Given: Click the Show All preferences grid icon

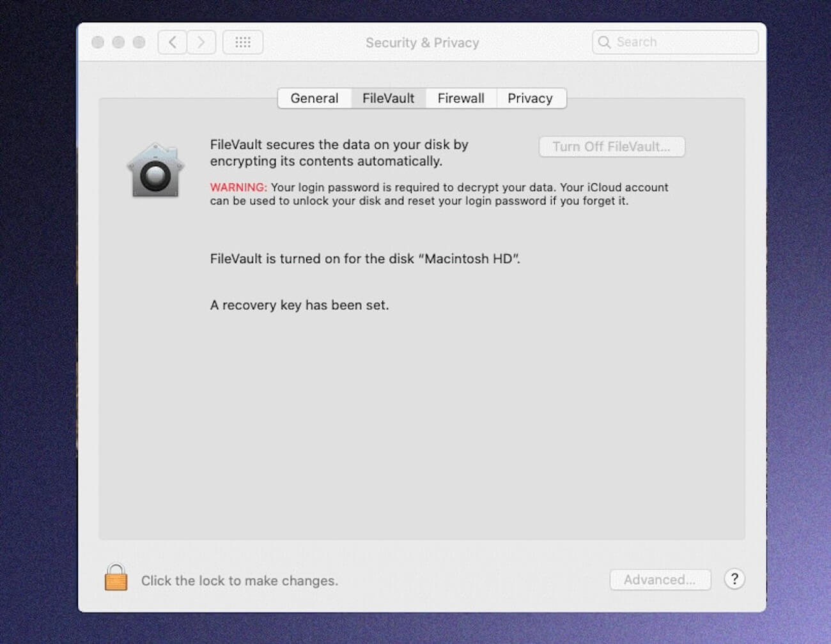Looking at the screenshot, I should coord(243,42).
